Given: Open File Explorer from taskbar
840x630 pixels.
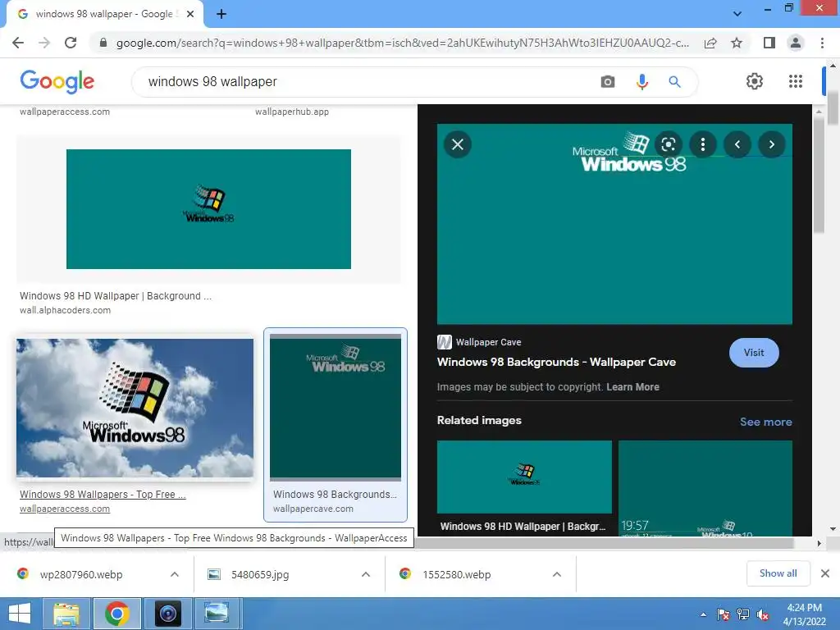Looking at the screenshot, I should coord(66,614).
